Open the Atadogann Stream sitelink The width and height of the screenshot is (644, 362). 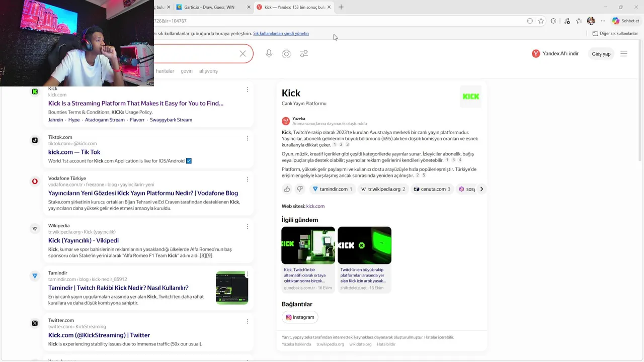[105, 120]
